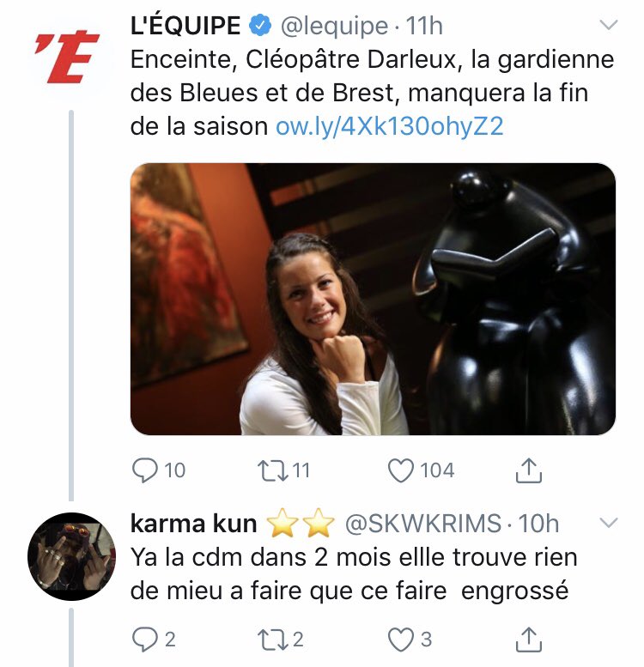Image resolution: width=644 pixels, height=667 pixels.
Task: View karma kun's profile picture
Action: pyautogui.click(x=71, y=556)
